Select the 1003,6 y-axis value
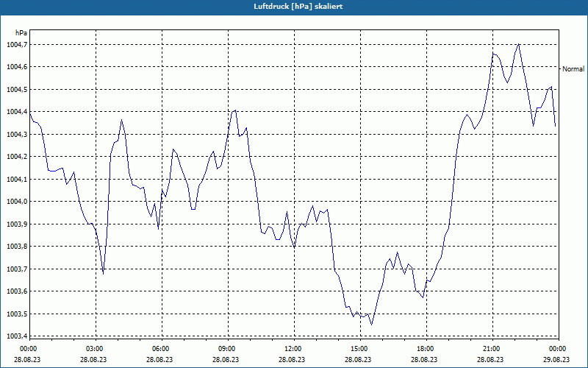Image resolution: width=588 pixels, height=368 pixels. point(17,291)
